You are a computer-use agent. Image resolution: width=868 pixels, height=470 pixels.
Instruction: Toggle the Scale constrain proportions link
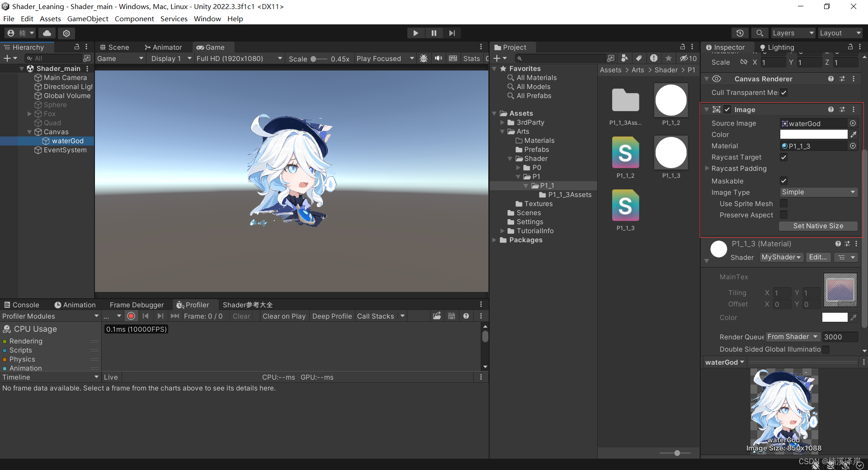coord(744,62)
